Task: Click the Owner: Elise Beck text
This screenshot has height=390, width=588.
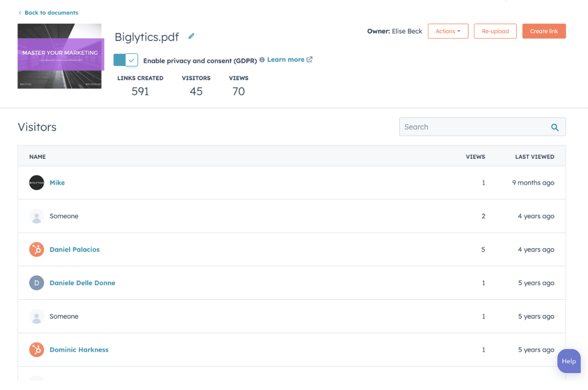Action: 395,31
